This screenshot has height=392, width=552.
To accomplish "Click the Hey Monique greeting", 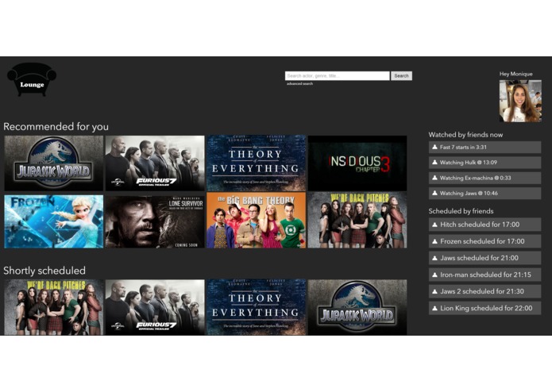I will click(515, 74).
